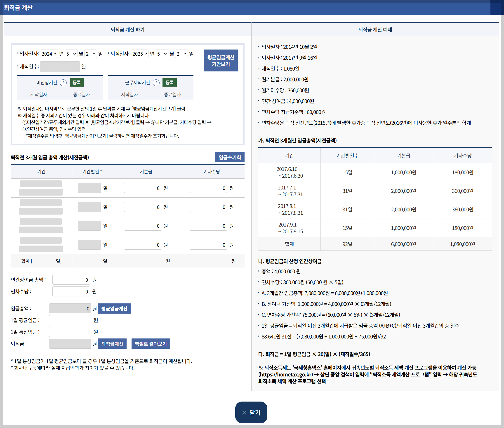Open the 퇴직일자 year dropdown

(140, 54)
